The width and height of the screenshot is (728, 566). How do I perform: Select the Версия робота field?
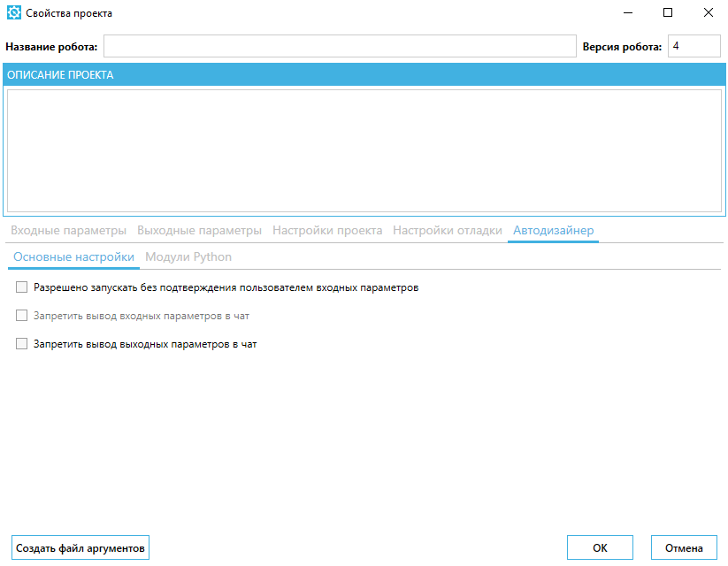click(694, 46)
